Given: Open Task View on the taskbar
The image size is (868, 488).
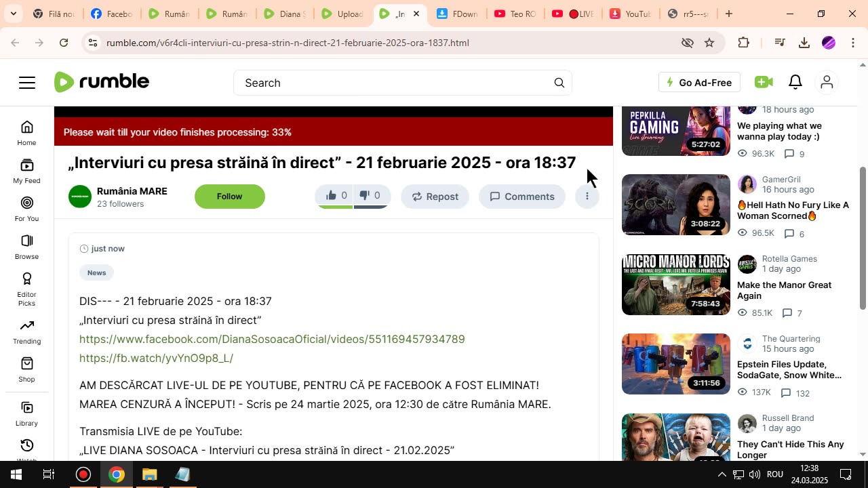Looking at the screenshot, I should point(49,474).
